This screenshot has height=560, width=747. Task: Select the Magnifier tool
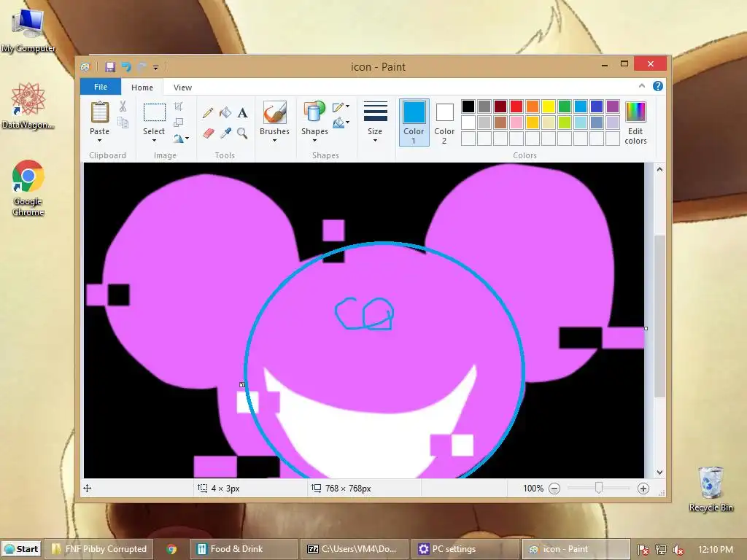242,133
